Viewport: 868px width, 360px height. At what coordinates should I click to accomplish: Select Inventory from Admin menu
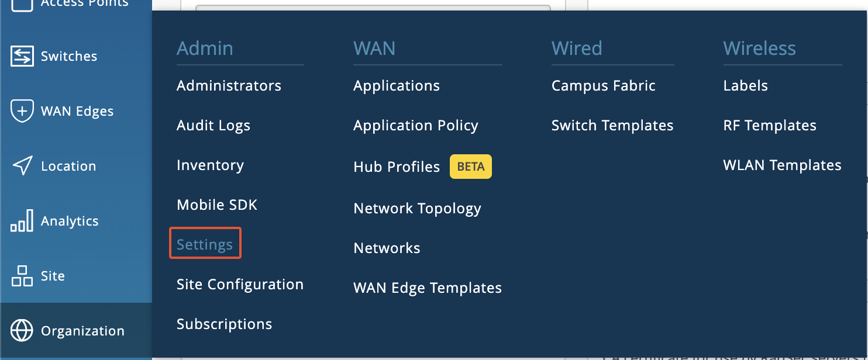(210, 165)
